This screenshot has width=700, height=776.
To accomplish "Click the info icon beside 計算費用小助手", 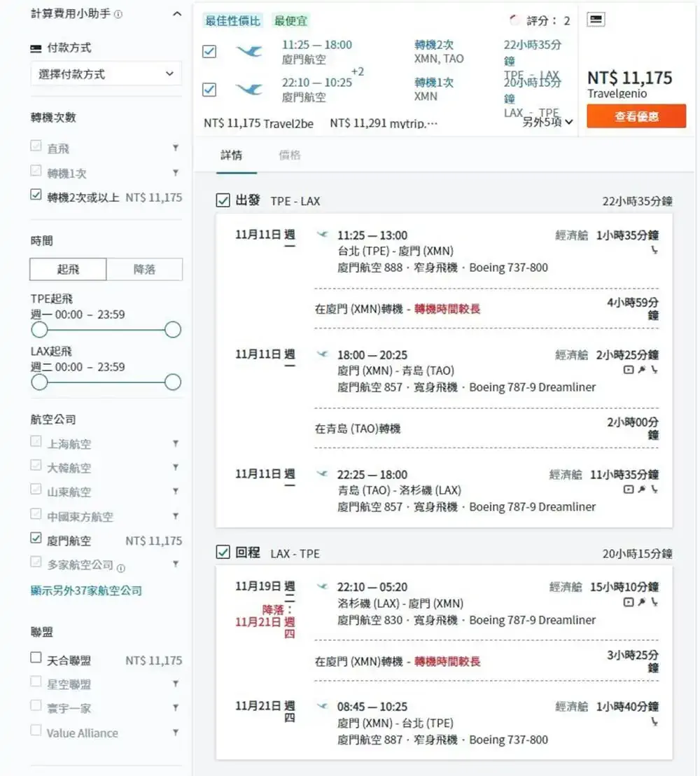I will pos(118,14).
